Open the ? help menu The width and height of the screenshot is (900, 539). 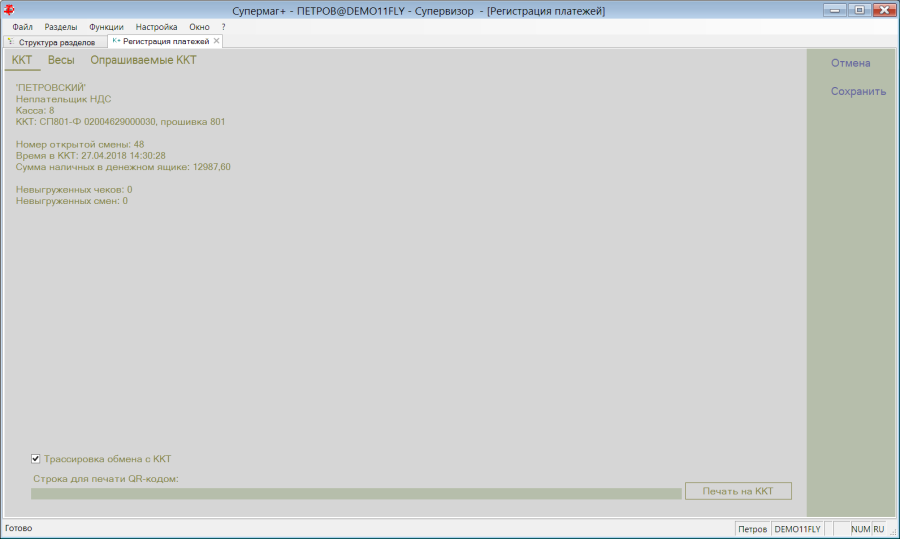pos(223,27)
